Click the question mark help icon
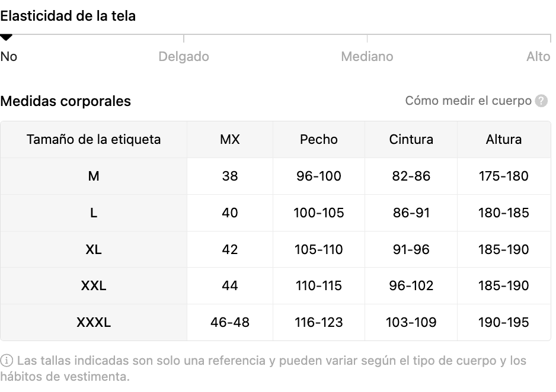 (x=541, y=101)
